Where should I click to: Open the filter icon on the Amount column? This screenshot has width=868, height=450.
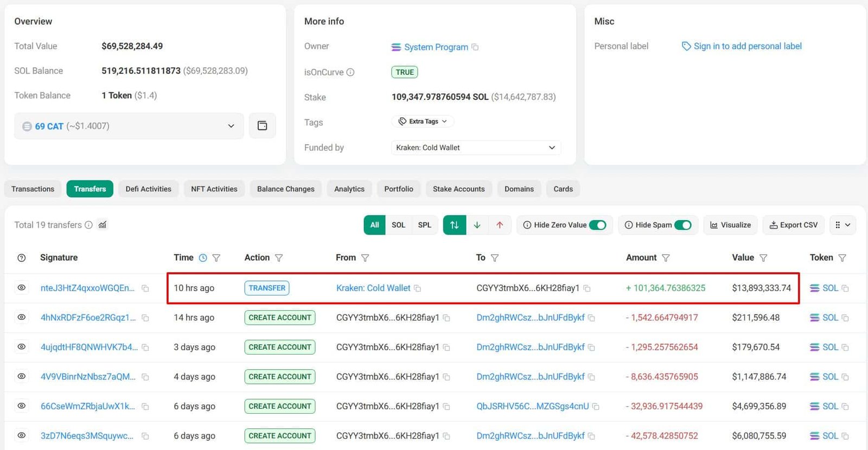pyautogui.click(x=666, y=258)
